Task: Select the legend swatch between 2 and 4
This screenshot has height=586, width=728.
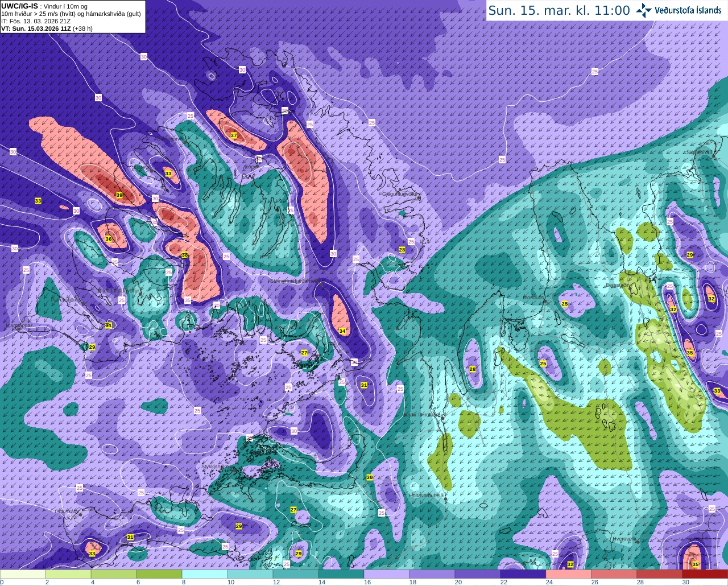Action: tap(68, 574)
